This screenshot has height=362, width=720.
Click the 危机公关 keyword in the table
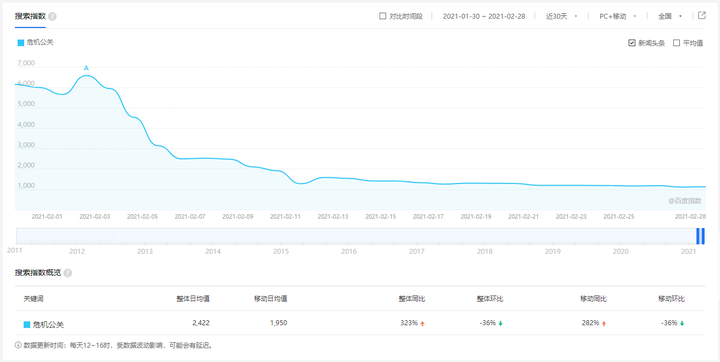coord(48,325)
